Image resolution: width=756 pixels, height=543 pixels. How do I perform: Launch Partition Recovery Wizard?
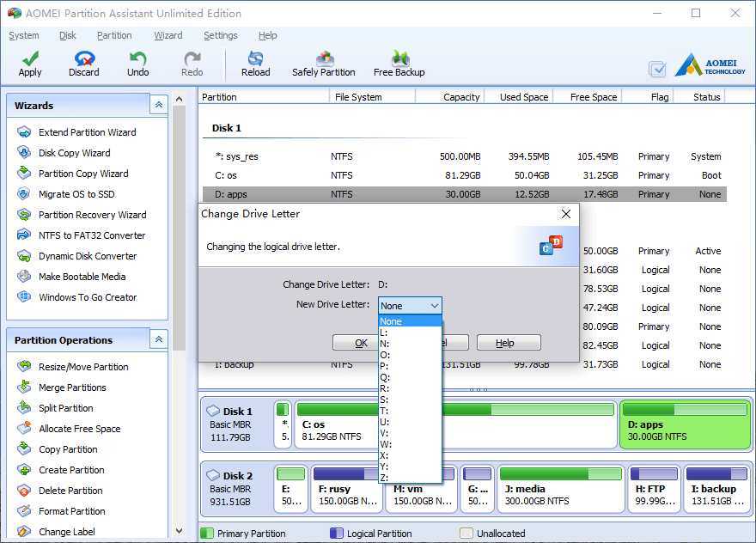(x=93, y=215)
